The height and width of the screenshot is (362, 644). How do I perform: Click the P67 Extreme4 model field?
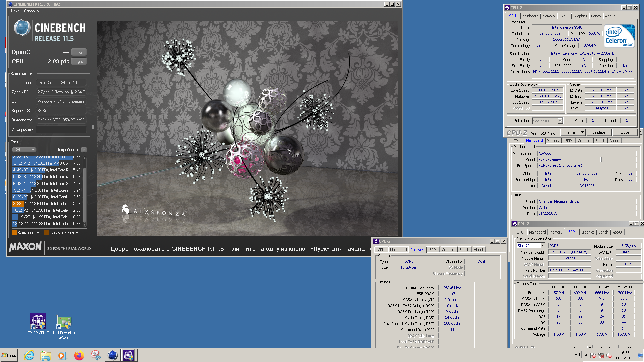(569, 159)
